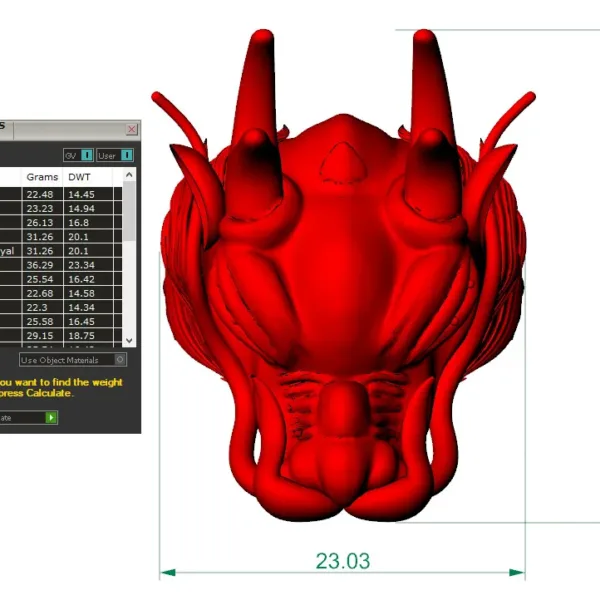Select 20.1 in the row ending 'yal'

click(x=88, y=251)
